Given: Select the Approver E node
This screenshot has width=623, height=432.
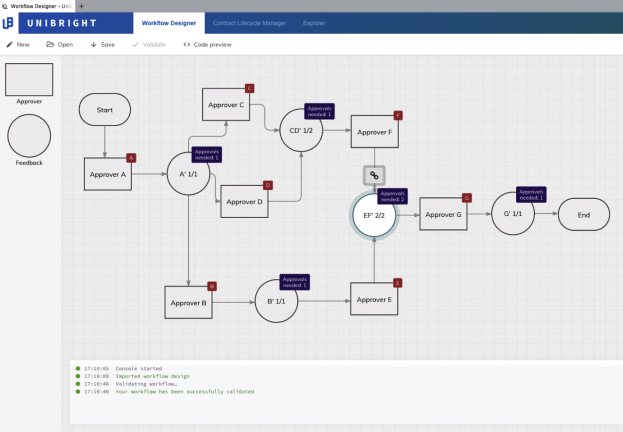Looking at the screenshot, I should coord(374,299).
